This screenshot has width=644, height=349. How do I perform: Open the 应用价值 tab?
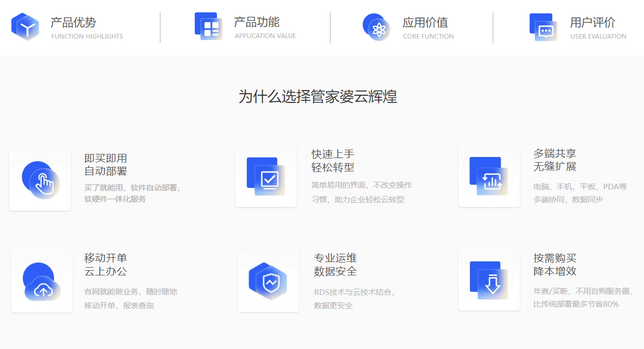pyautogui.click(x=425, y=23)
